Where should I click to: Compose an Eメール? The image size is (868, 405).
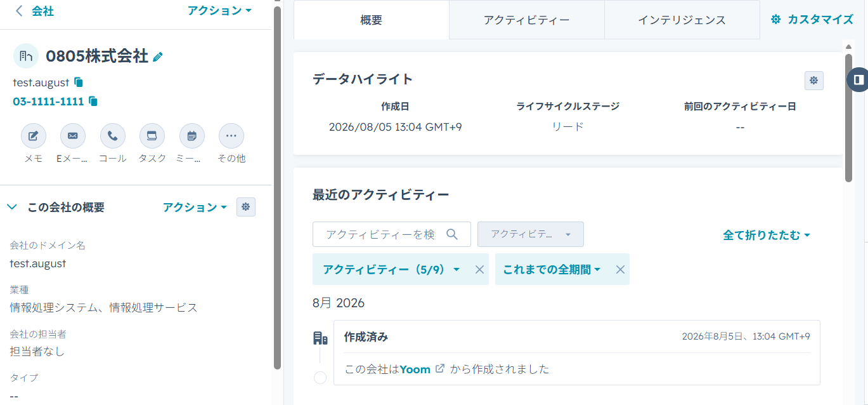(72, 135)
